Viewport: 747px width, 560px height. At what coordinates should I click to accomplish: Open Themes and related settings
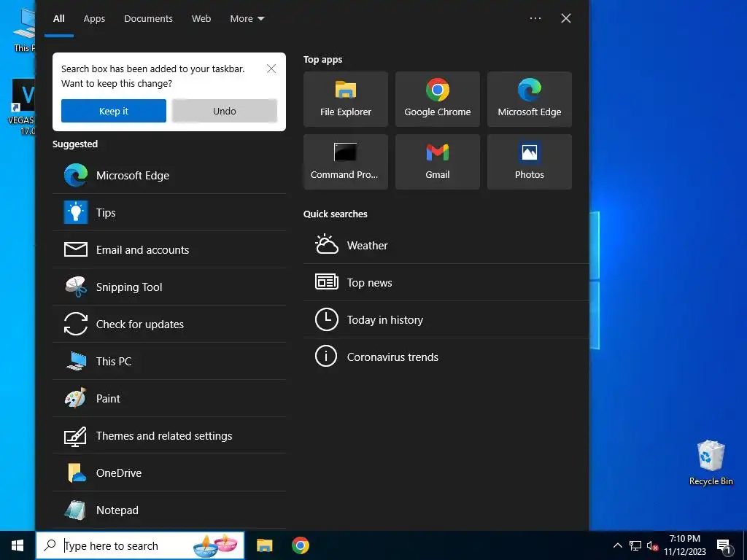tap(169, 435)
